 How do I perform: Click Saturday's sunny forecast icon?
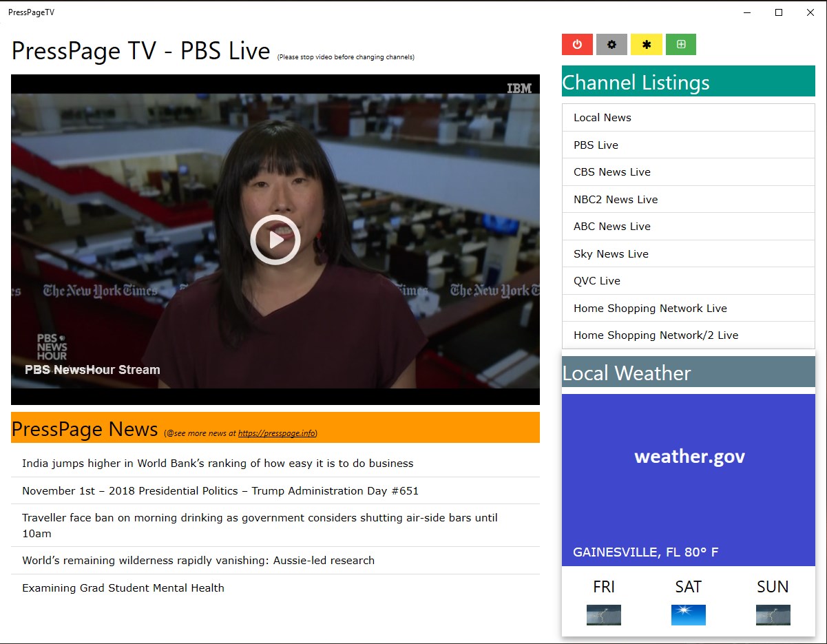tap(689, 615)
